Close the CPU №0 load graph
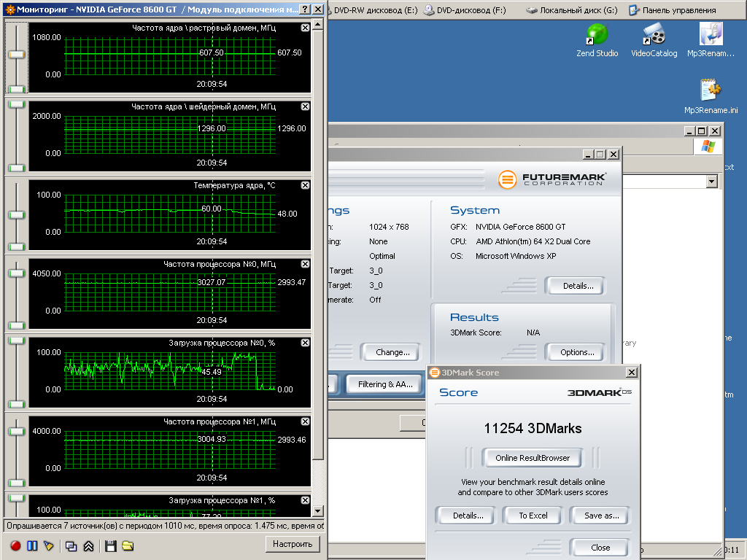This screenshot has height=560, width=747. click(306, 343)
